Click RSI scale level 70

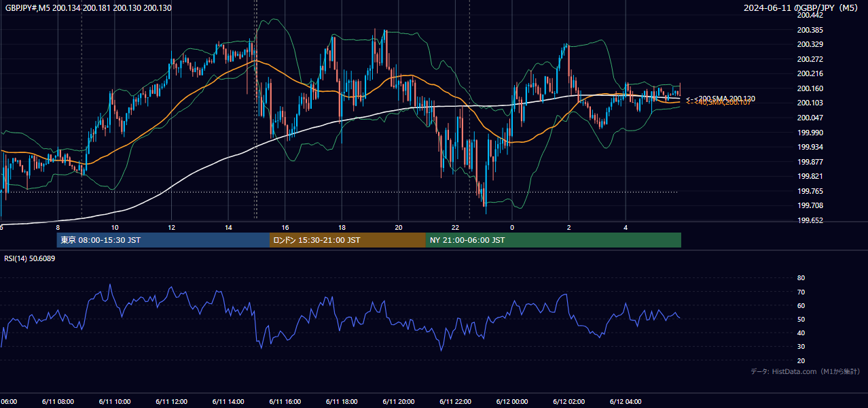click(x=801, y=292)
